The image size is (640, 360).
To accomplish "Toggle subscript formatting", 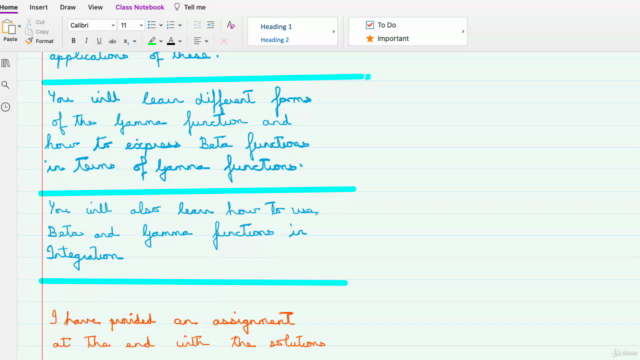I will point(126,41).
